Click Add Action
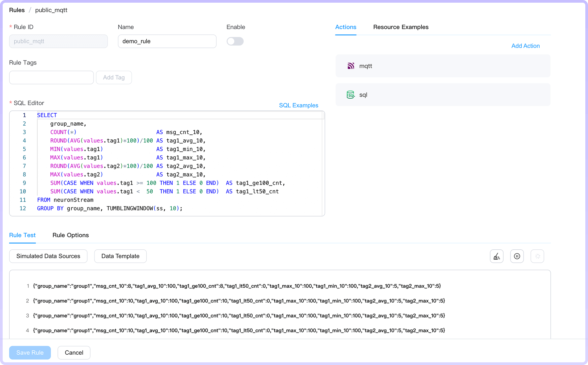588x365 pixels. (x=526, y=46)
